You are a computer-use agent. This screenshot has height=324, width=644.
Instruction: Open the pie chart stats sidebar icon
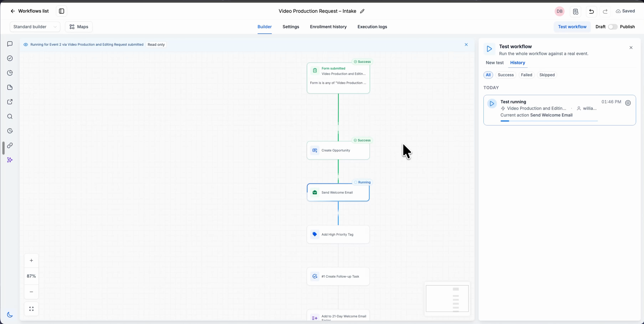point(10,73)
